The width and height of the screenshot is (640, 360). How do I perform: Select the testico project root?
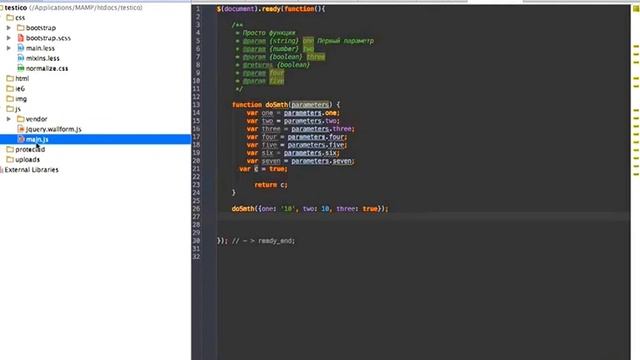[x=16, y=8]
